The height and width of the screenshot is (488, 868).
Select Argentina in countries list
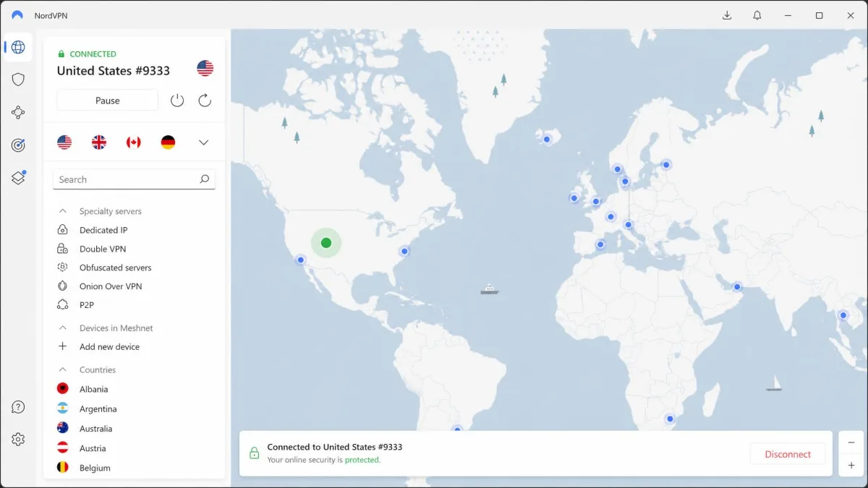click(x=98, y=408)
